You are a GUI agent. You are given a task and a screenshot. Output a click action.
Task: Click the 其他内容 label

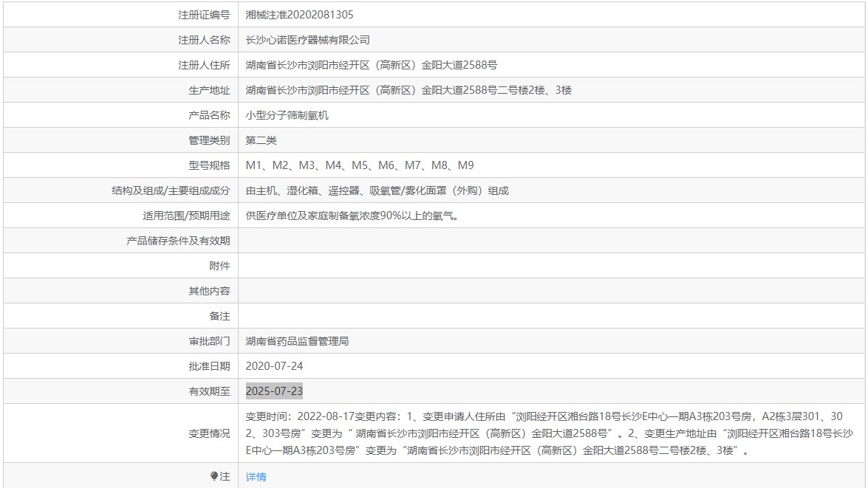click(x=209, y=290)
